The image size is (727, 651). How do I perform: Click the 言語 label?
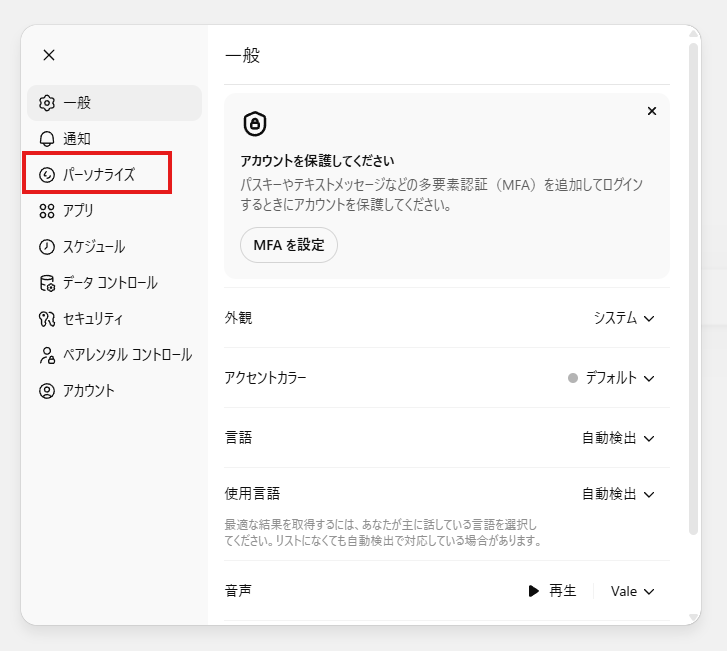(x=238, y=438)
